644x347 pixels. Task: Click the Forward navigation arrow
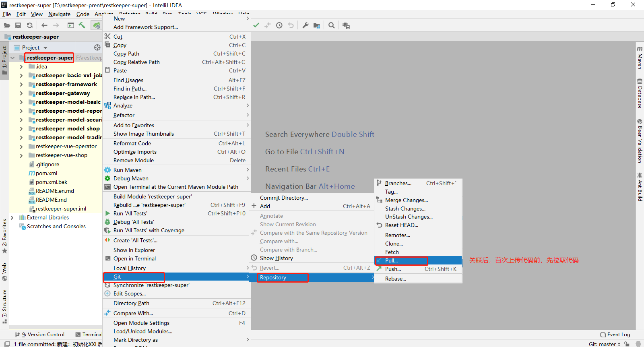(56, 25)
